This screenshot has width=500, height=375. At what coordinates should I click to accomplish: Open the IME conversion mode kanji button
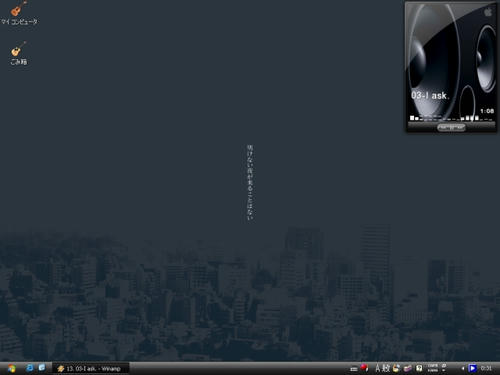pyautogui.click(x=386, y=368)
